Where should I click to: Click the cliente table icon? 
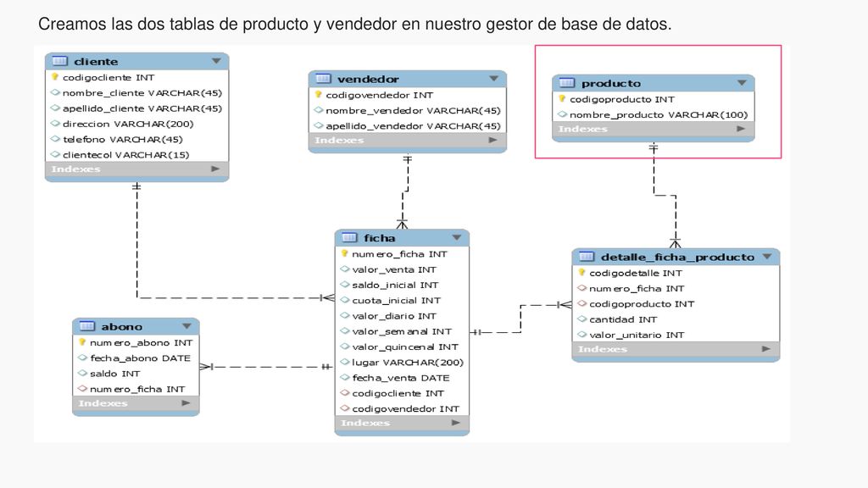pyautogui.click(x=60, y=61)
